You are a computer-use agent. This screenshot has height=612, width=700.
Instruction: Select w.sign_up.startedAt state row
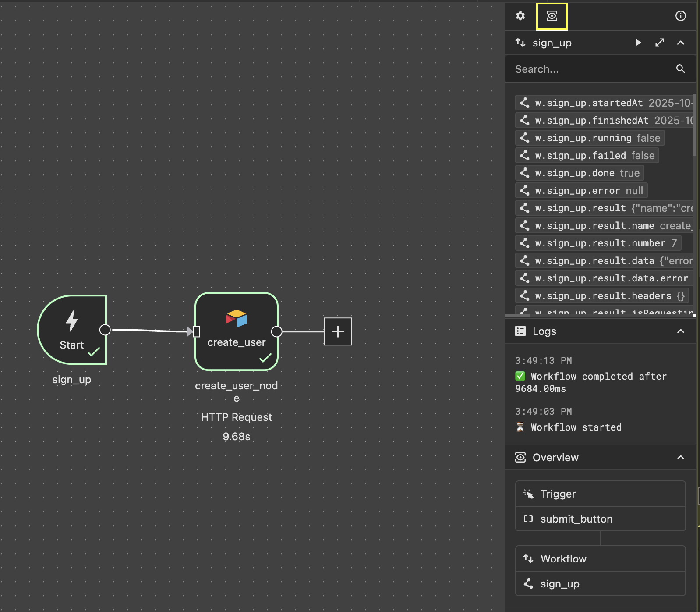605,103
